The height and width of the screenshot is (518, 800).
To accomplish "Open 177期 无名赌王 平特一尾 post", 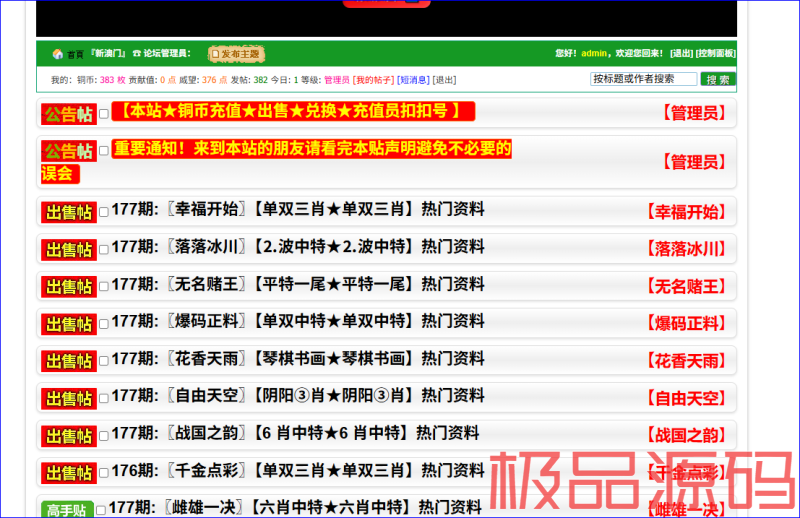I will click(x=298, y=284).
